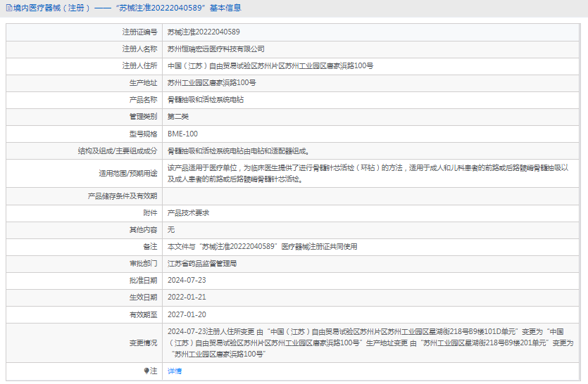Select 江苏省药品监督管理局 value

(x=202, y=264)
